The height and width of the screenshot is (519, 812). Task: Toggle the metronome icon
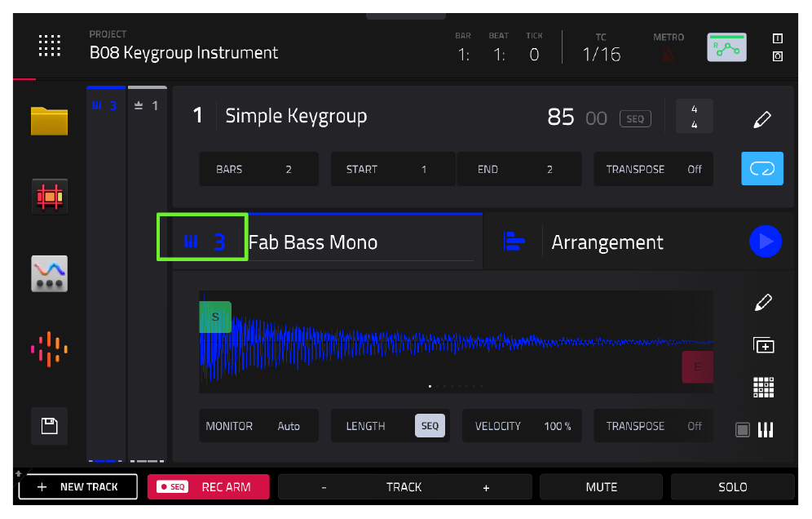(668, 55)
